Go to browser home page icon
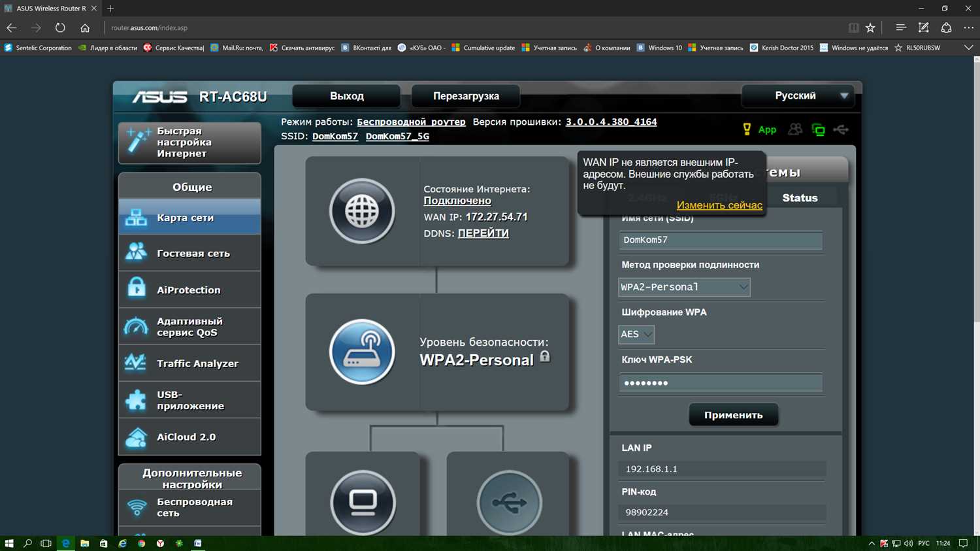Viewport: 980px width, 551px height. click(85, 27)
